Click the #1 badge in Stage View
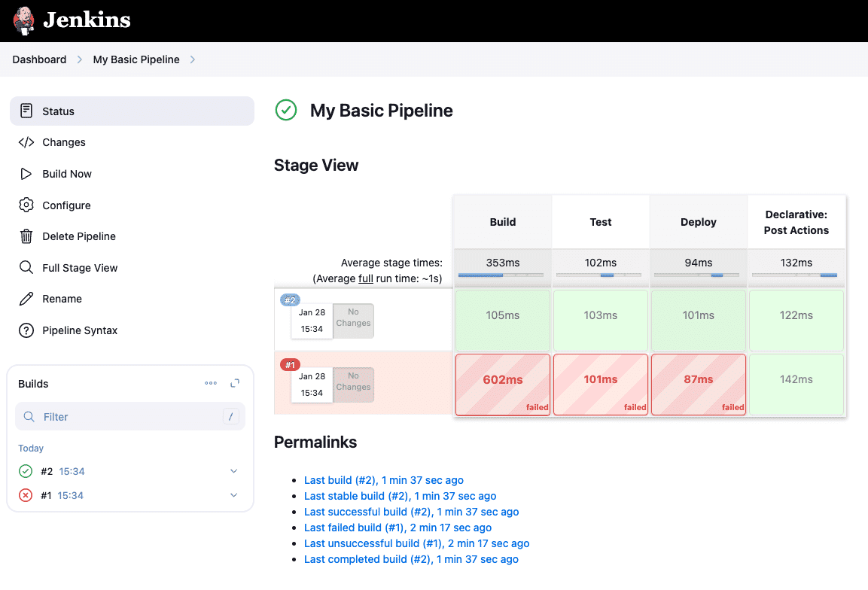 click(290, 365)
